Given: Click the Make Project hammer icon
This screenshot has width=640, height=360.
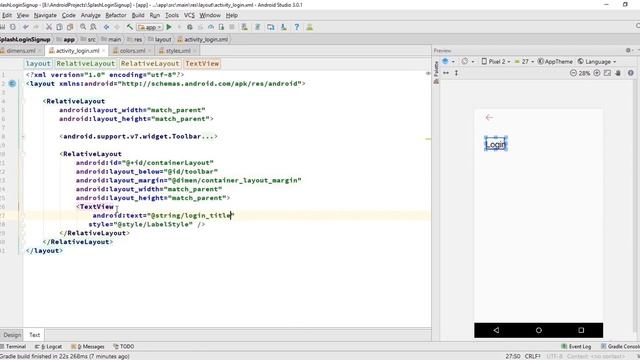Looking at the screenshot, I should pos(130,27).
